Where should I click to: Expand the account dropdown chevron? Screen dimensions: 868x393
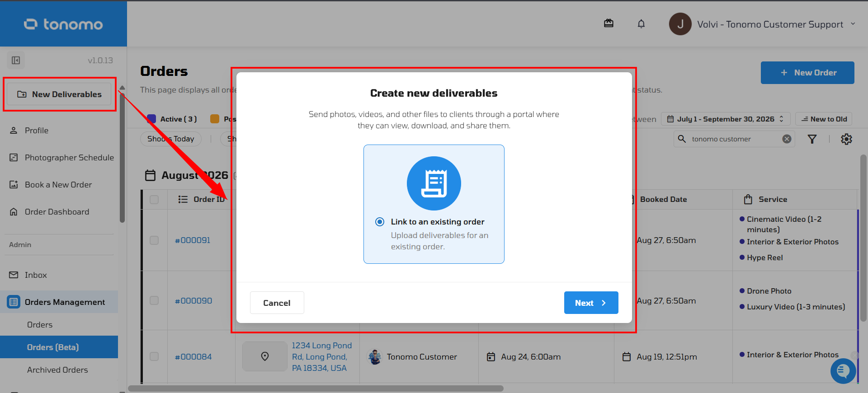click(x=853, y=24)
